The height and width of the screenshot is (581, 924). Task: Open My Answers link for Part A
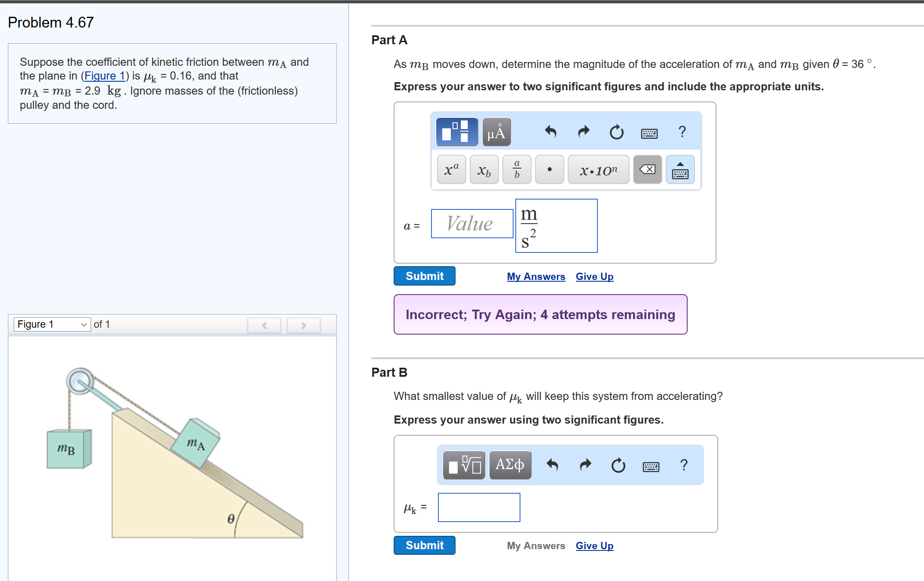click(x=536, y=277)
